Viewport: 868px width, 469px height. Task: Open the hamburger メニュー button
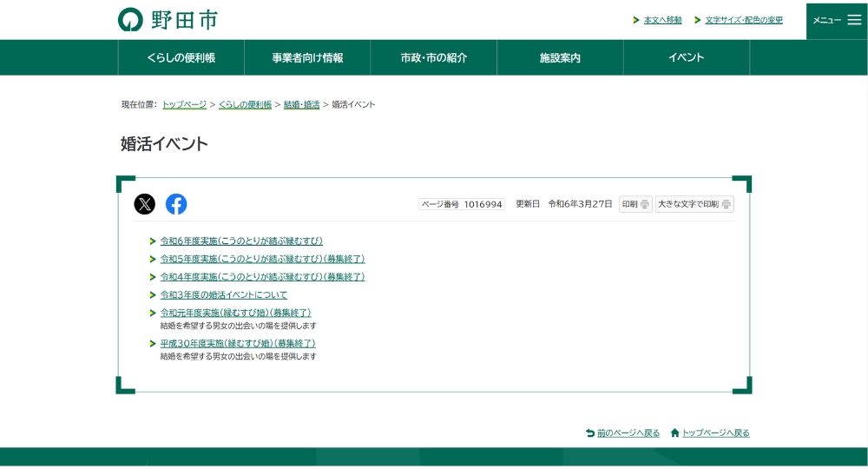(x=837, y=20)
